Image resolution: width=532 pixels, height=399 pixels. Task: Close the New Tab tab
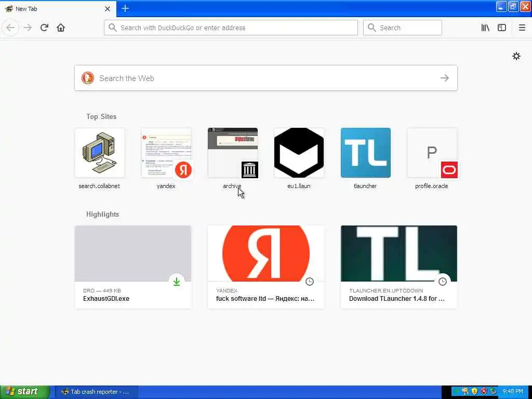(x=108, y=9)
